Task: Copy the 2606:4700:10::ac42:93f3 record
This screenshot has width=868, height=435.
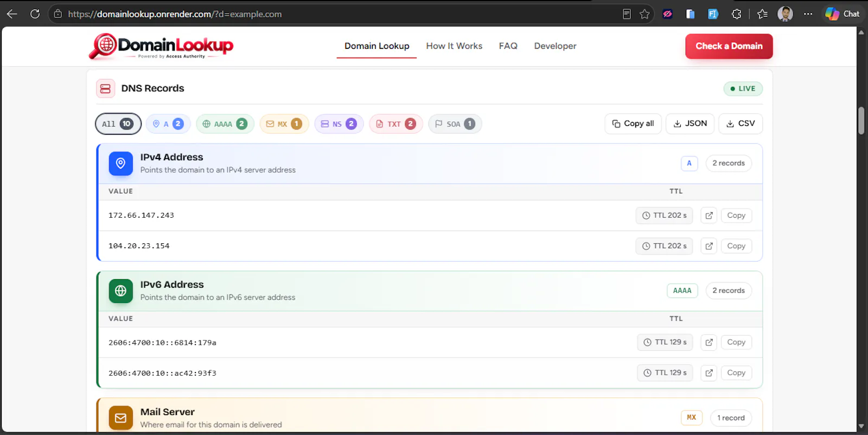Action: 736,373
